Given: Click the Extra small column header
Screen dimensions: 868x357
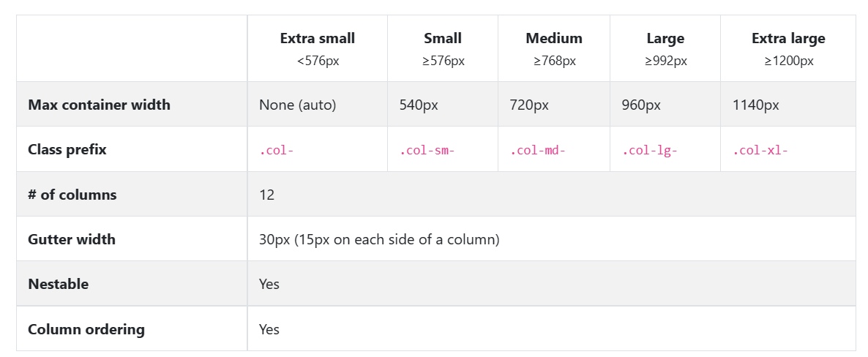Looking at the screenshot, I should coord(318,39).
